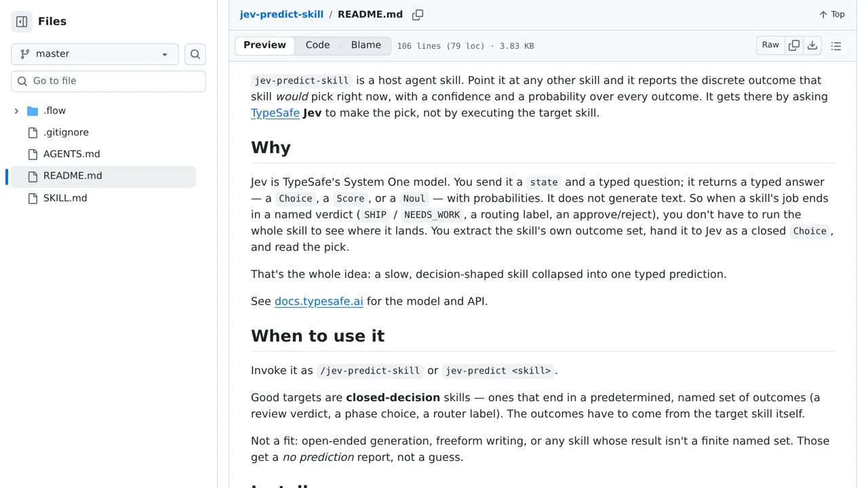Screen dimensions: 868x488
Task: Open the Raw file view
Action: [x=770, y=45]
